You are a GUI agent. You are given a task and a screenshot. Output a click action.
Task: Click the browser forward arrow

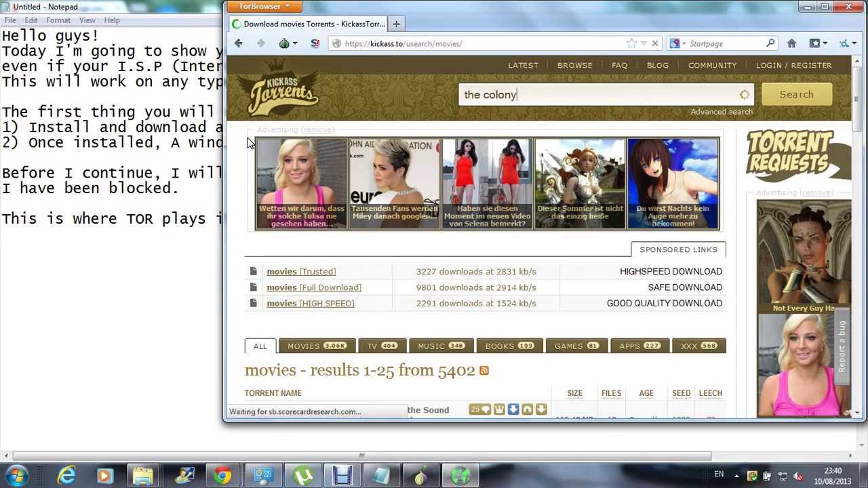point(260,43)
